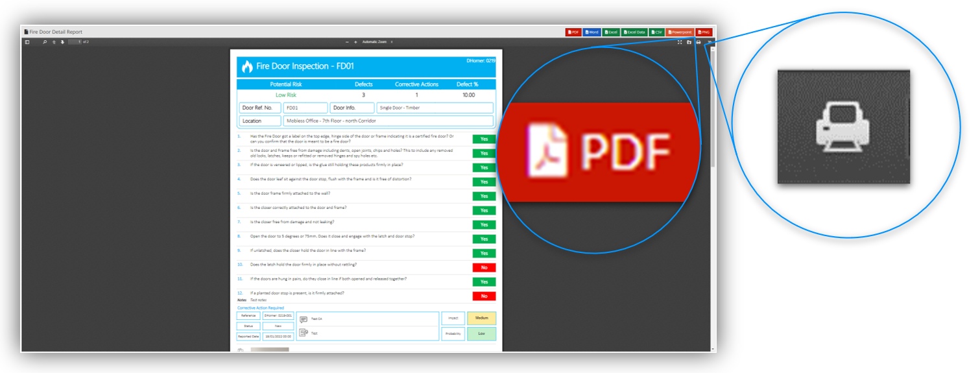
Task: Print the report using printer icon
Action: [699, 42]
